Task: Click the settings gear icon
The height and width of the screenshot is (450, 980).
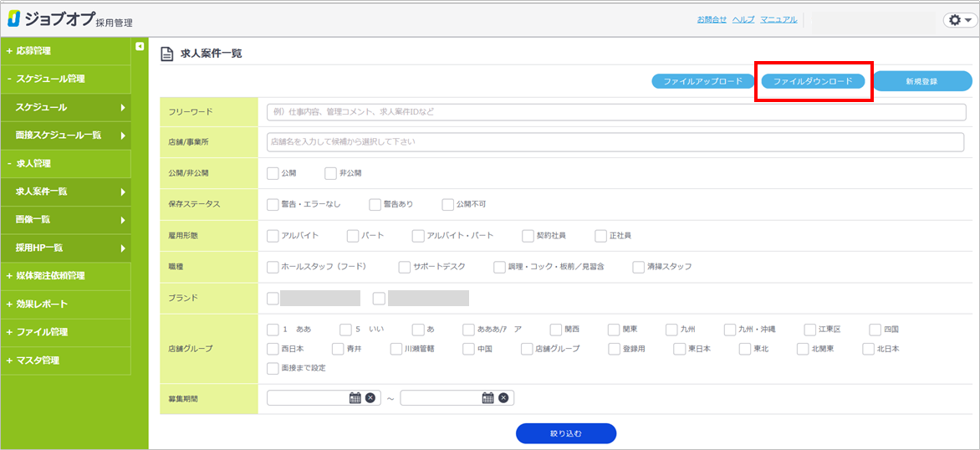Action: [x=957, y=20]
